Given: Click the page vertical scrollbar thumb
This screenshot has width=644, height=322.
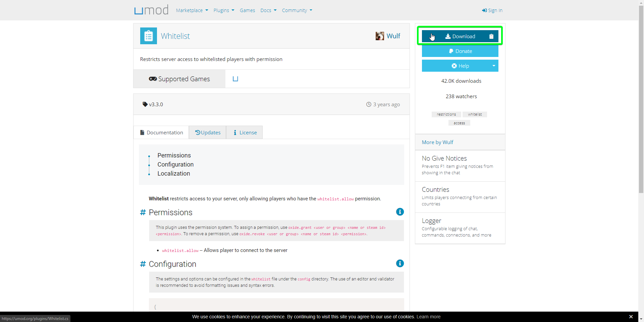Looking at the screenshot, I should pyautogui.click(x=641, y=100).
